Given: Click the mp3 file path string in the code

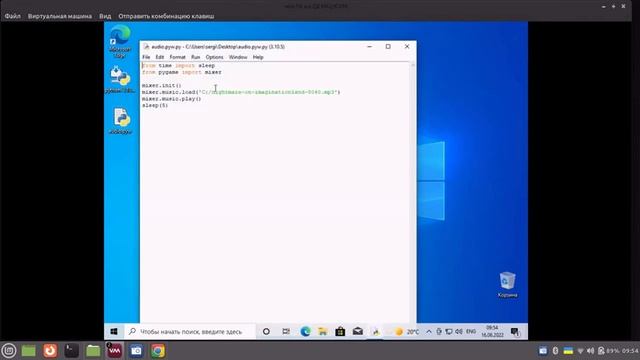Looking at the screenshot, I should (x=269, y=92).
